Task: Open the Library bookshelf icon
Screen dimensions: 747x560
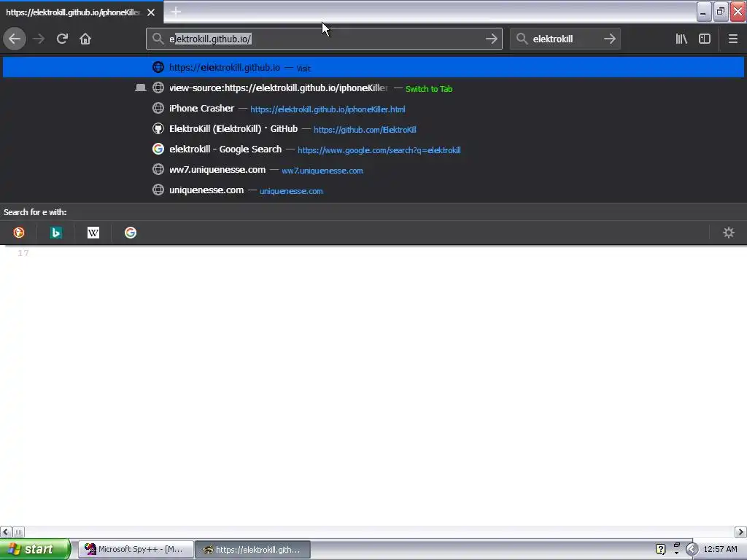Action: point(681,39)
